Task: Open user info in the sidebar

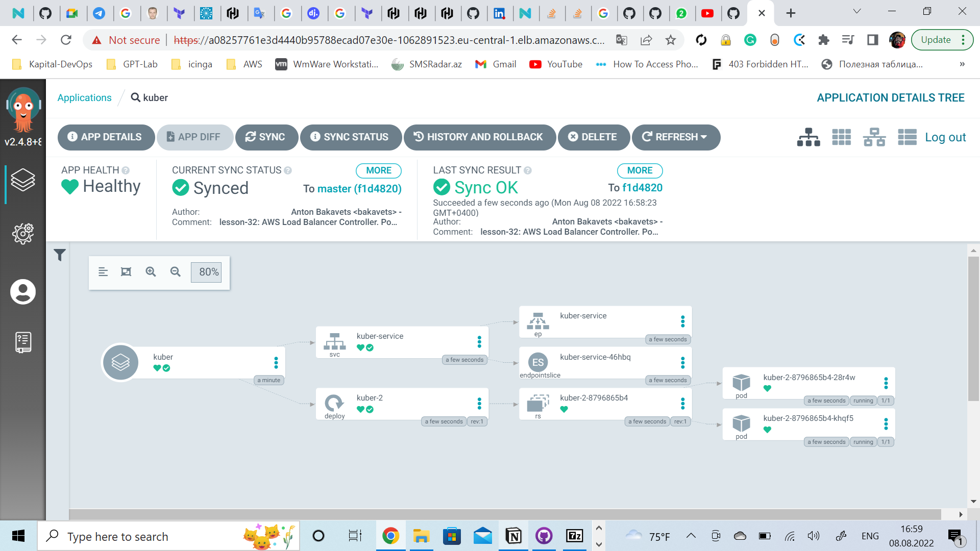Action: tap(23, 292)
